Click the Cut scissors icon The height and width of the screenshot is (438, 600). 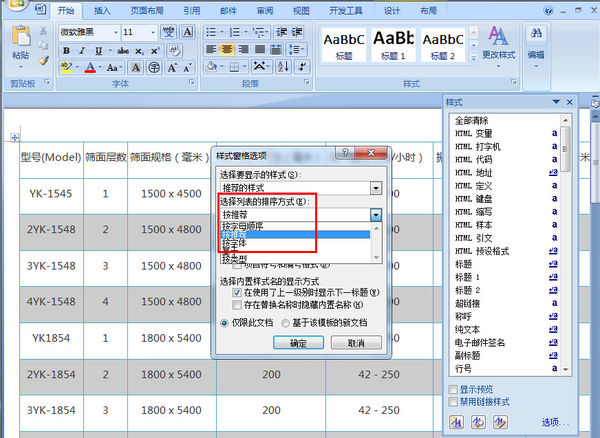(43, 31)
